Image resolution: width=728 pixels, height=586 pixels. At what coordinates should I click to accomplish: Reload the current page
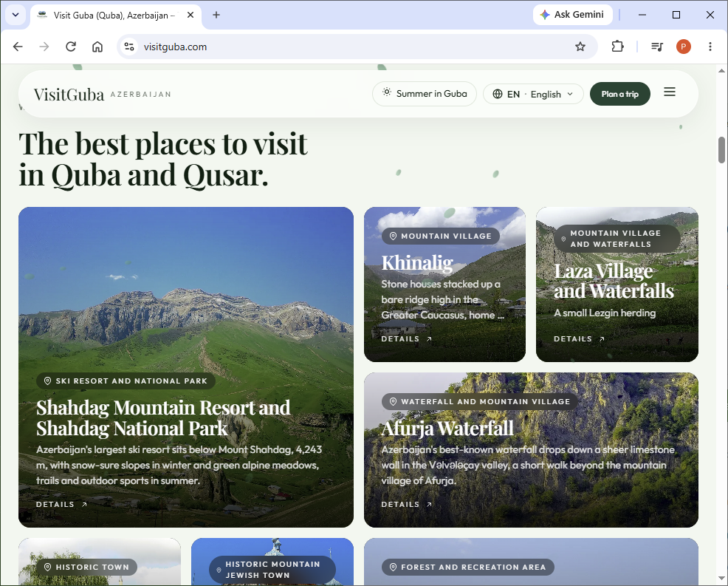[71, 47]
